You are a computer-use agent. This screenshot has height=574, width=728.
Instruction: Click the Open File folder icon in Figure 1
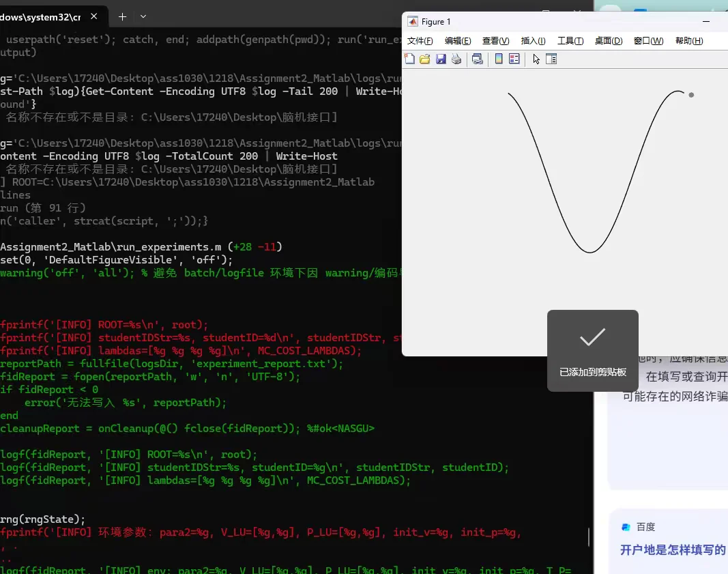(425, 59)
